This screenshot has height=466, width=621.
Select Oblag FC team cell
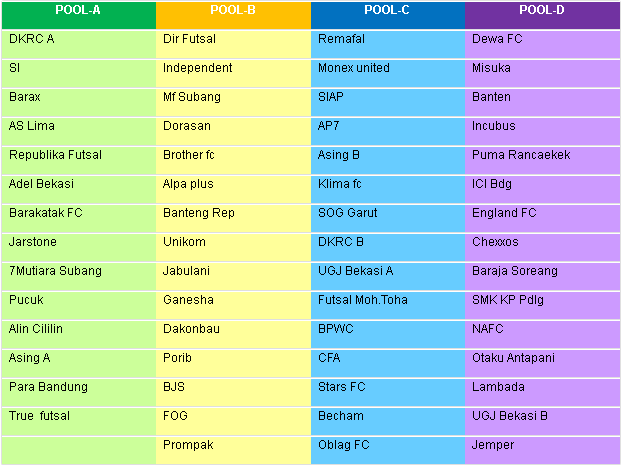344,445
